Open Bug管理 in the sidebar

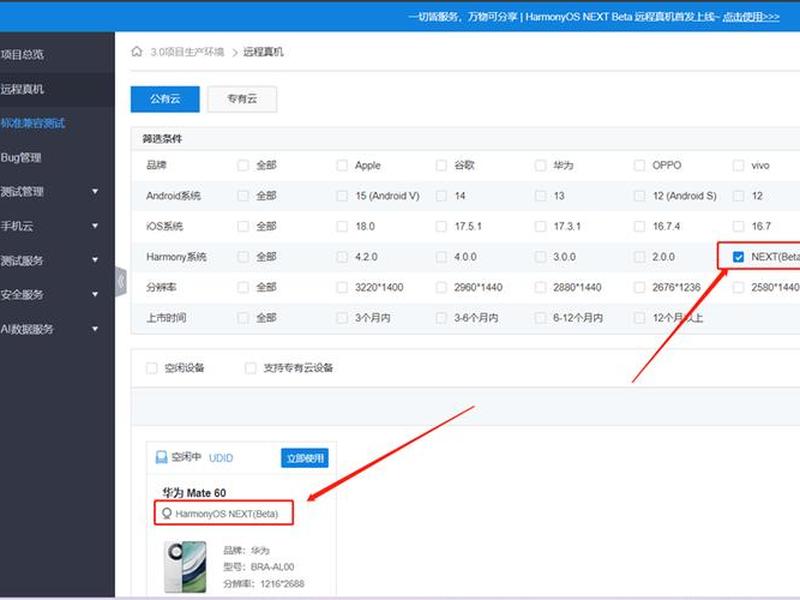[21, 158]
